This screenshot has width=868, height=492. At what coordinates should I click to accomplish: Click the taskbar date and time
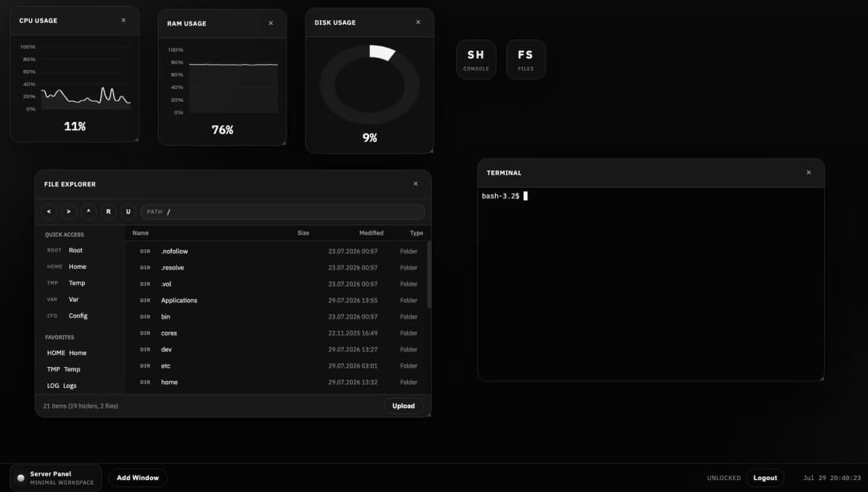pyautogui.click(x=832, y=478)
